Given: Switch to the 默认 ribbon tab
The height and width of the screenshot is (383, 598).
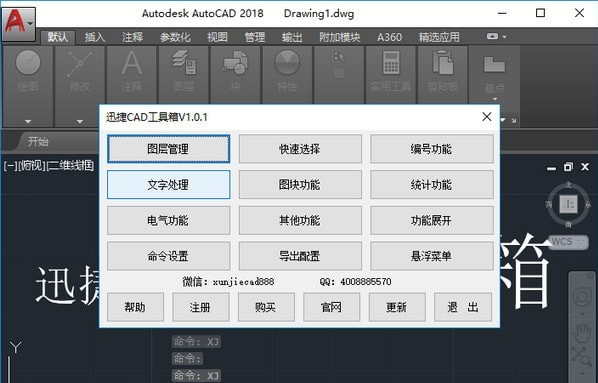Looking at the screenshot, I should tap(58, 37).
